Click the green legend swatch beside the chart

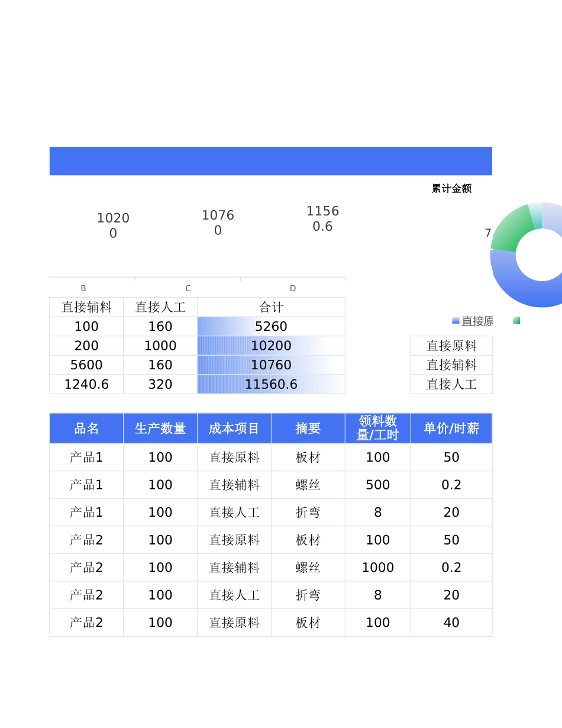point(516,320)
